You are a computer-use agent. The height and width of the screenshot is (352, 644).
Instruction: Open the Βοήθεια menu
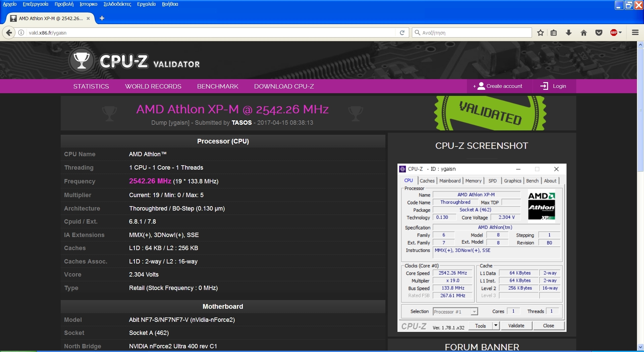170,4
